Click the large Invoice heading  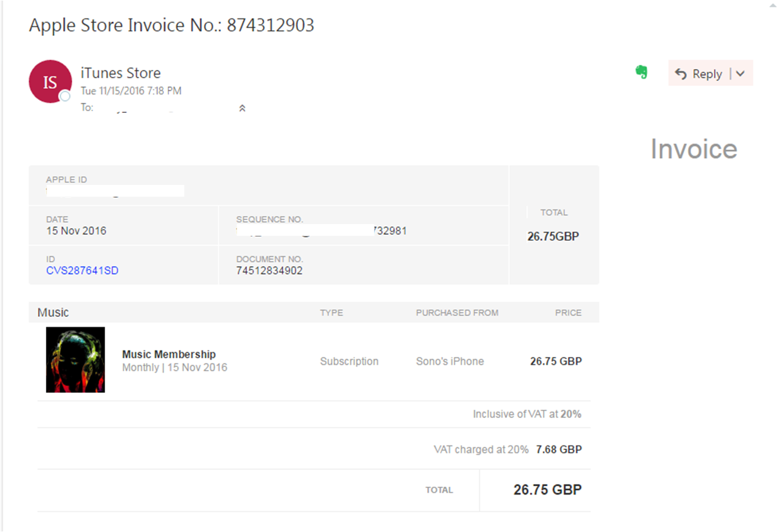point(694,149)
